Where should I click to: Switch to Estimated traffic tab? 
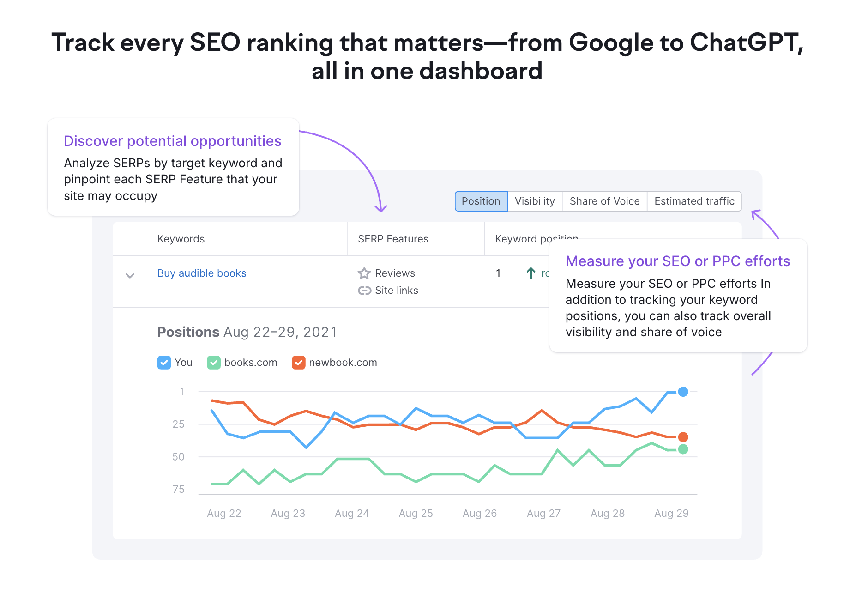(694, 201)
